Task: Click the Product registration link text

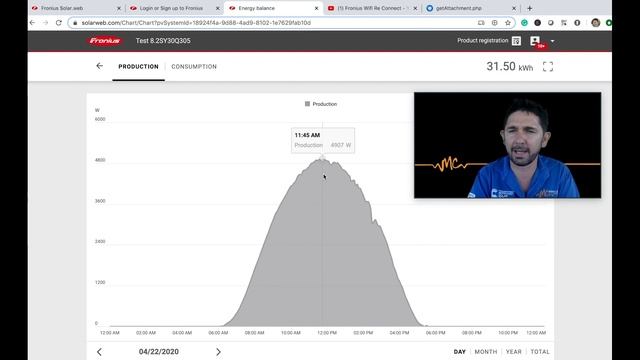Action: click(482, 40)
